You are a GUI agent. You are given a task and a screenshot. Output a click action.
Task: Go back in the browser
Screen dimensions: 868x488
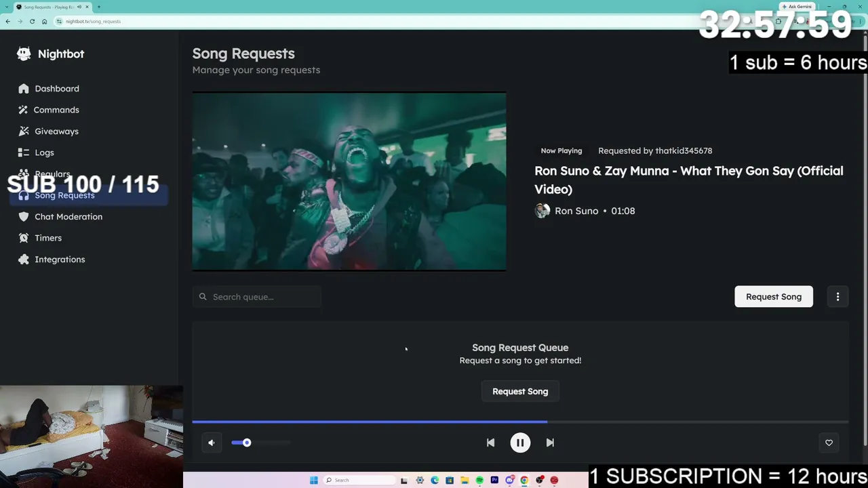7,21
